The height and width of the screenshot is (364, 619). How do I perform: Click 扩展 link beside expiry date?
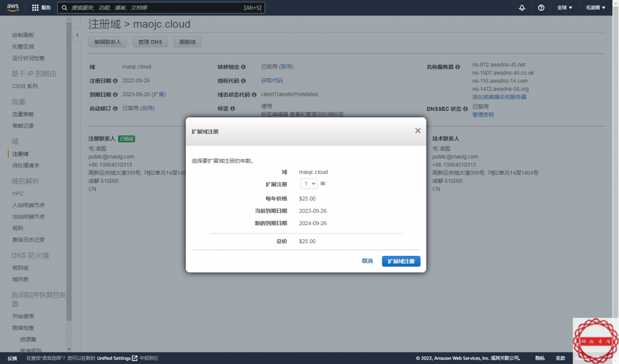coord(158,95)
